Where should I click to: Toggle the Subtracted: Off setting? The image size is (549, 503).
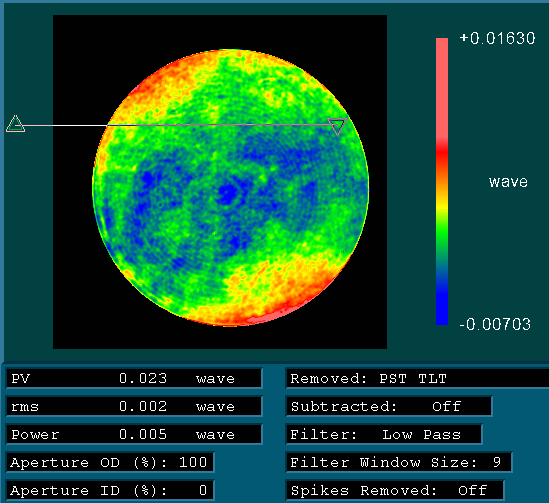[x=389, y=406]
